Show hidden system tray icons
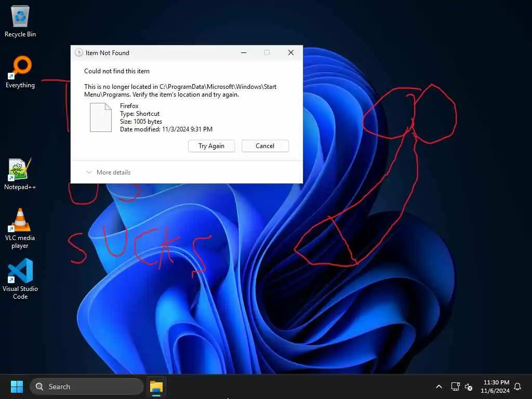 click(x=438, y=387)
